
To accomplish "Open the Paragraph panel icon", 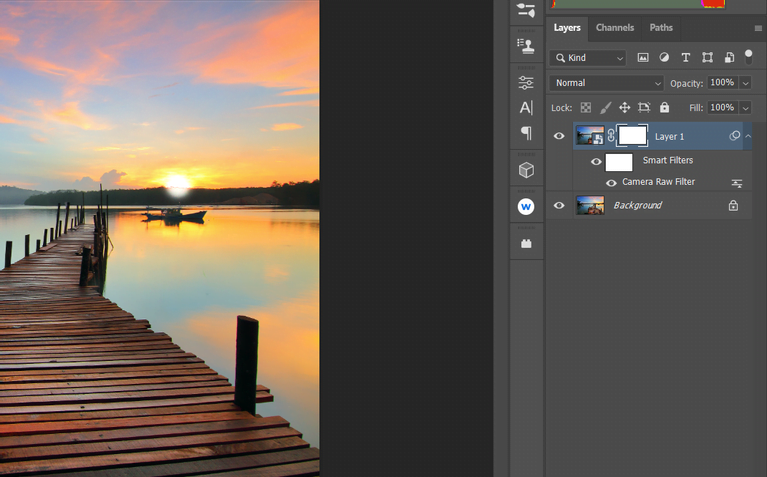I will tap(526, 133).
